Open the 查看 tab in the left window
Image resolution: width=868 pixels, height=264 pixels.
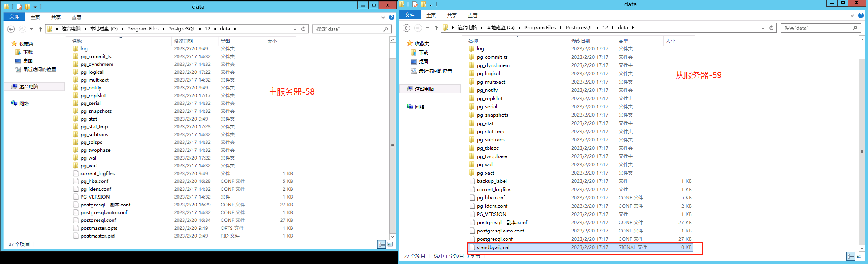coord(76,17)
